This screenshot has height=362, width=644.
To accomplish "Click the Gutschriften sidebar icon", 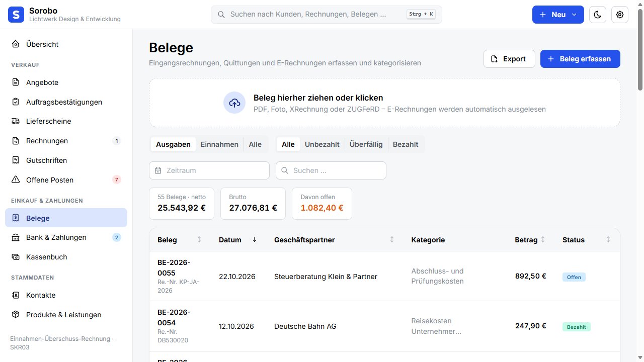I will click(x=16, y=160).
